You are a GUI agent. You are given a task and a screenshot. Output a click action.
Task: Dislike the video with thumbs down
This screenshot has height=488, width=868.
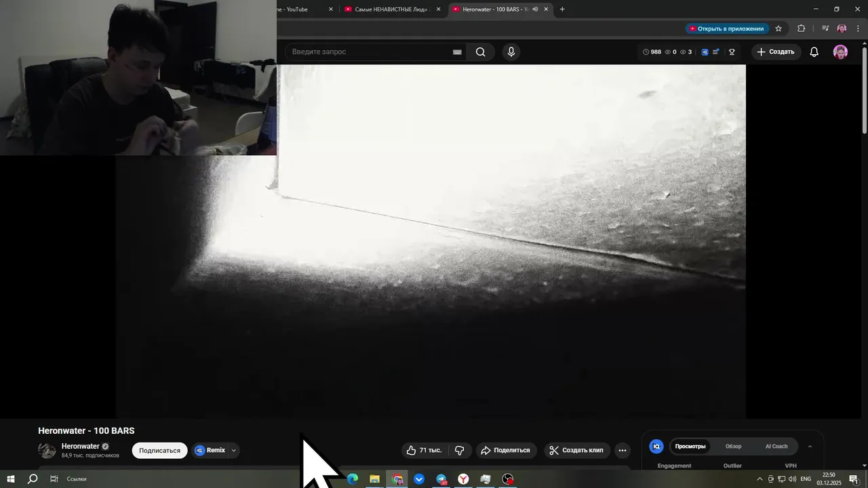click(x=459, y=450)
